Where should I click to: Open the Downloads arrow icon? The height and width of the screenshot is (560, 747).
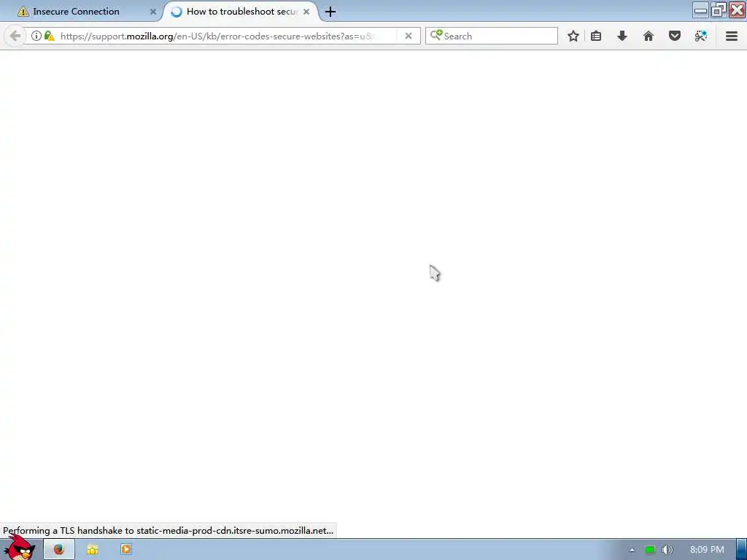point(622,36)
